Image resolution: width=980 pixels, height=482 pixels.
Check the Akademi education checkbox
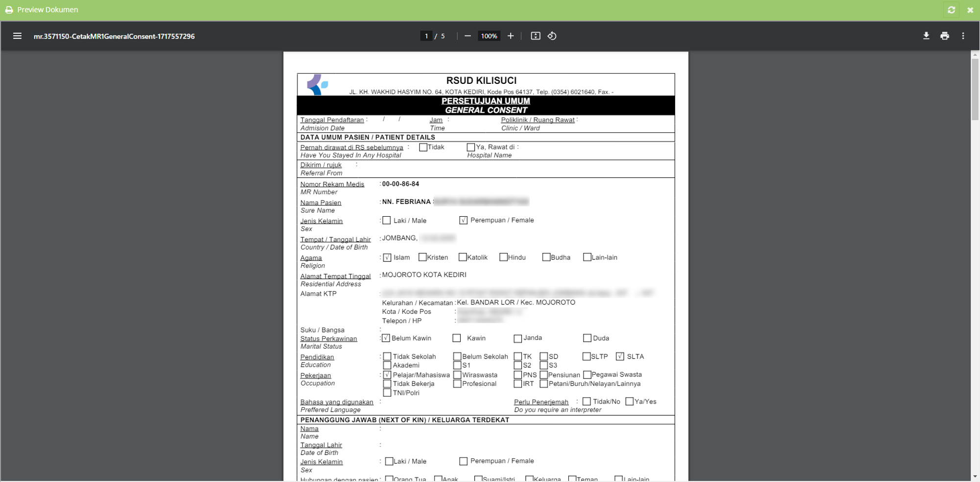tap(387, 365)
